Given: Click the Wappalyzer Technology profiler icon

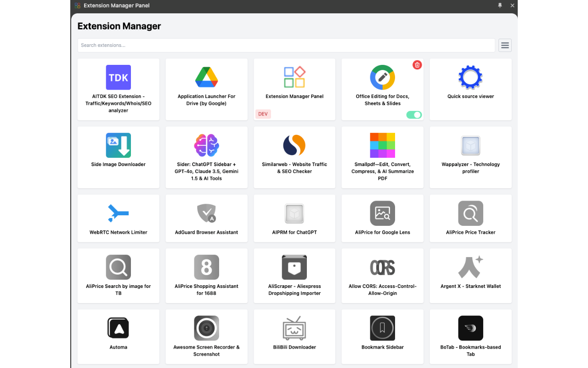Looking at the screenshot, I should 471,145.
